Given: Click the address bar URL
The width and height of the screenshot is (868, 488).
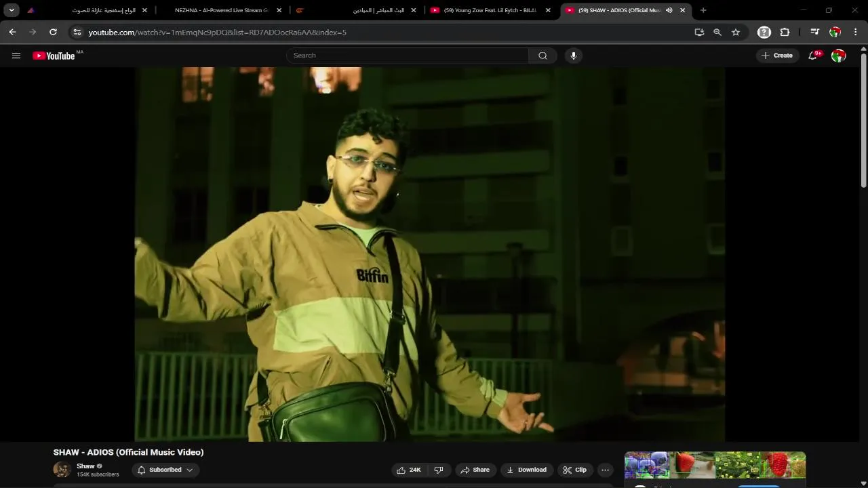Looking at the screenshot, I should click(x=217, y=32).
